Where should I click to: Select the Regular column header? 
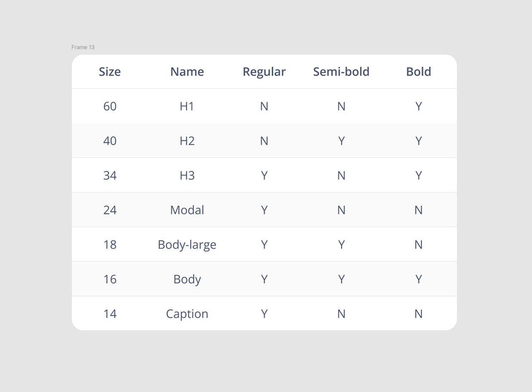click(264, 72)
